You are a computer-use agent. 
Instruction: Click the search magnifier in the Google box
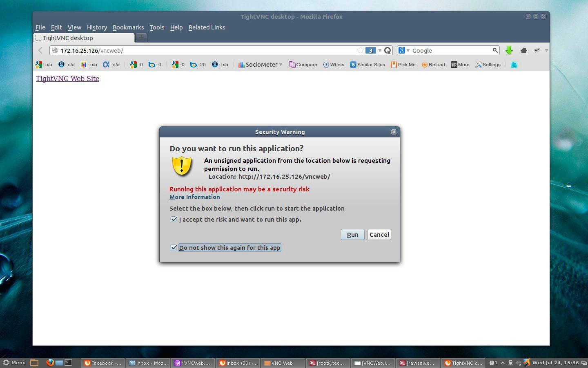[x=495, y=50]
